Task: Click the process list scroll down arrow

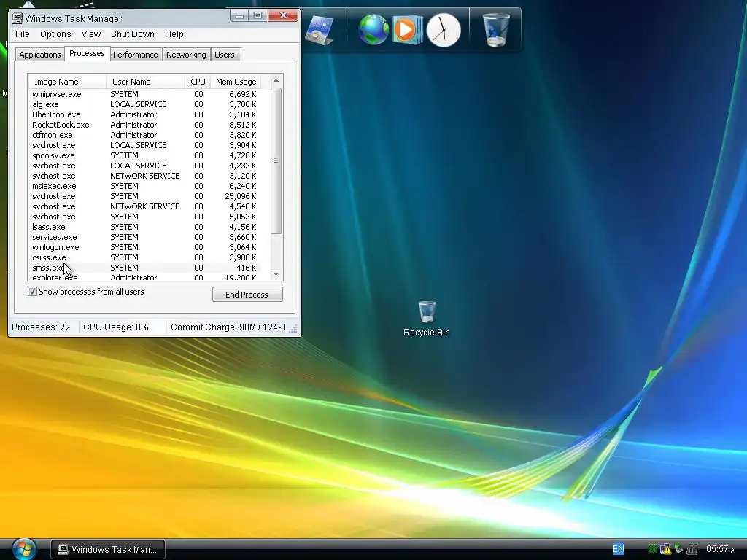Action: pyautogui.click(x=276, y=274)
